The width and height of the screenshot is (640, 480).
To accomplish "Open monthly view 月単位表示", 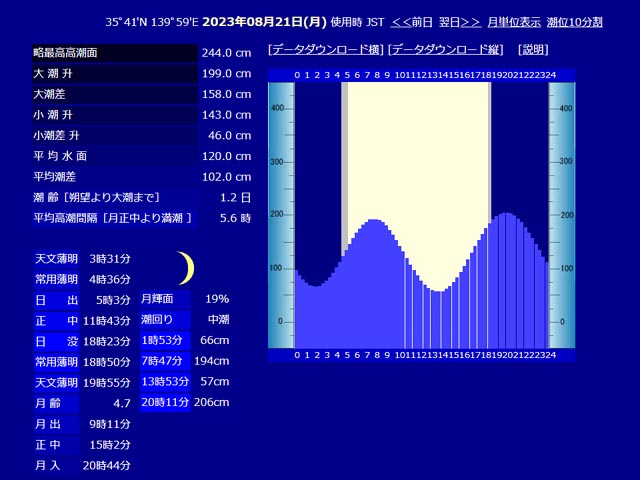I will [x=514, y=22].
